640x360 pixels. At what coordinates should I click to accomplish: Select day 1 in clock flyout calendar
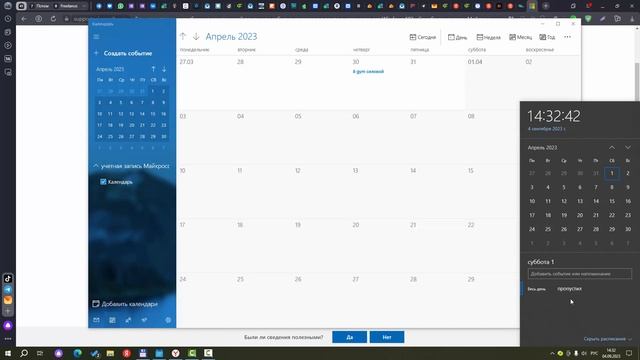(612, 173)
